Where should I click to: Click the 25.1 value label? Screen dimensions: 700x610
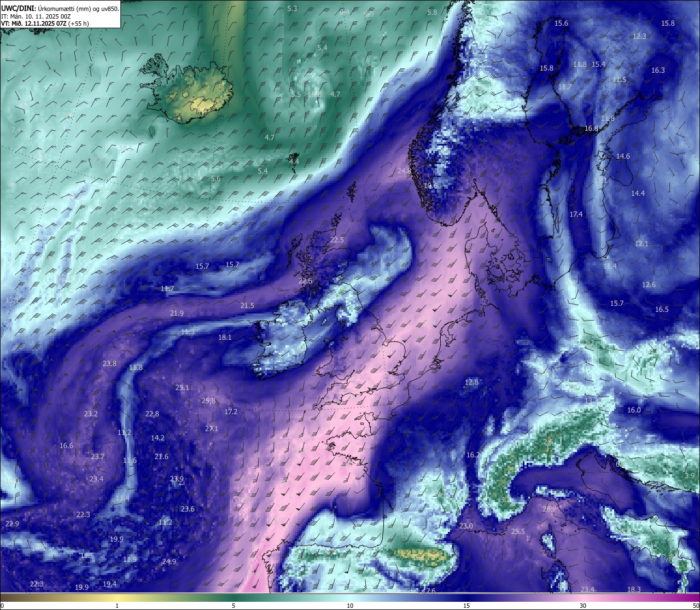tap(182, 388)
